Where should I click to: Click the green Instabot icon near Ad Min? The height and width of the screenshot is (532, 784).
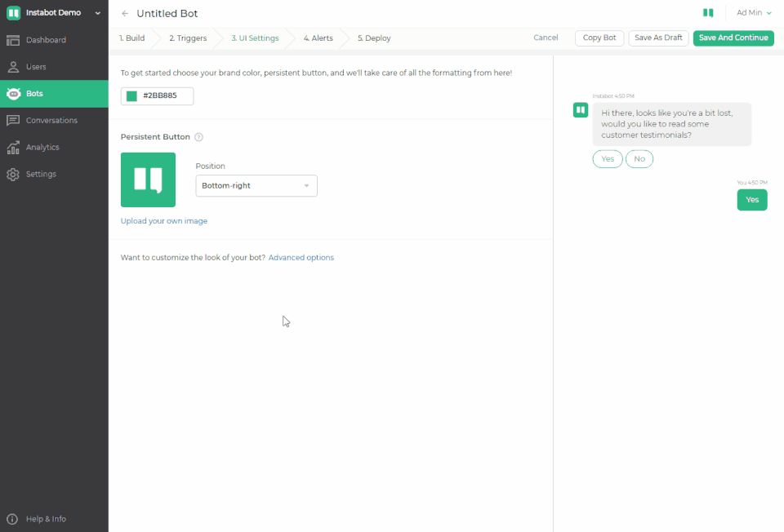[x=708, y=13]
